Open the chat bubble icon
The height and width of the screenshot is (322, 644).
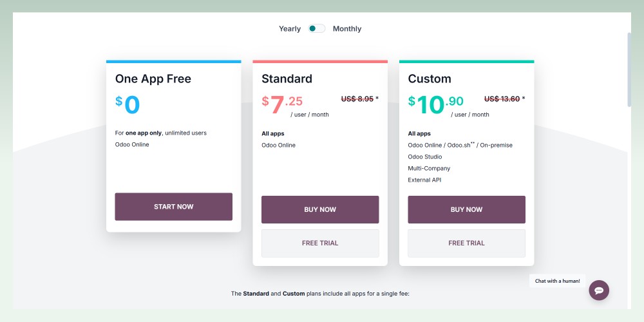click(x=599, y=290)
